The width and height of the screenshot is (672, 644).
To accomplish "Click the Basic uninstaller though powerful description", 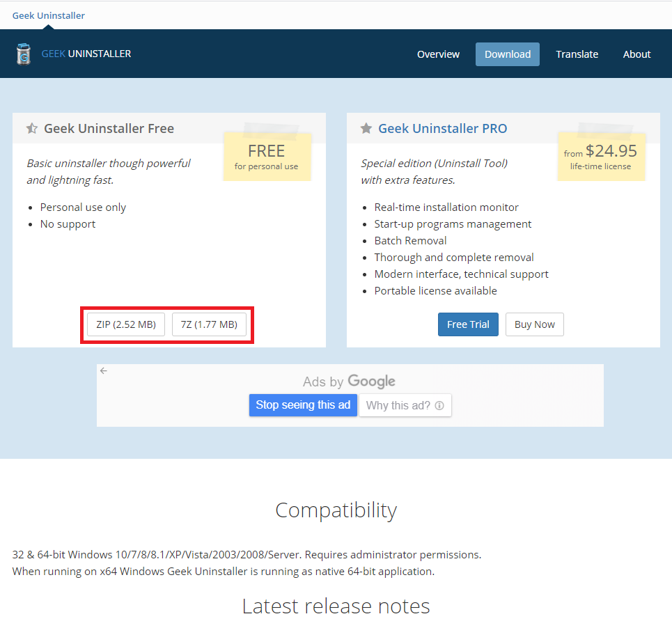I will (109, 172).
